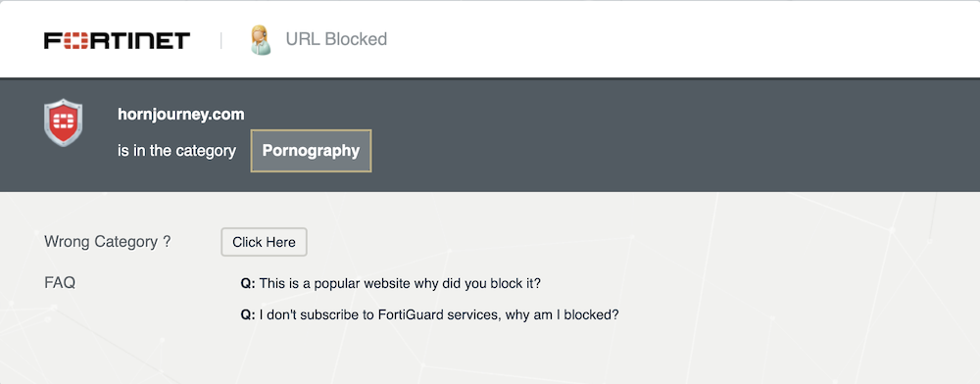Image resolution: width=980 pixels, height=384 pixels.
Task: Click the 'is in the category' text
Action: tap(176, 151)
